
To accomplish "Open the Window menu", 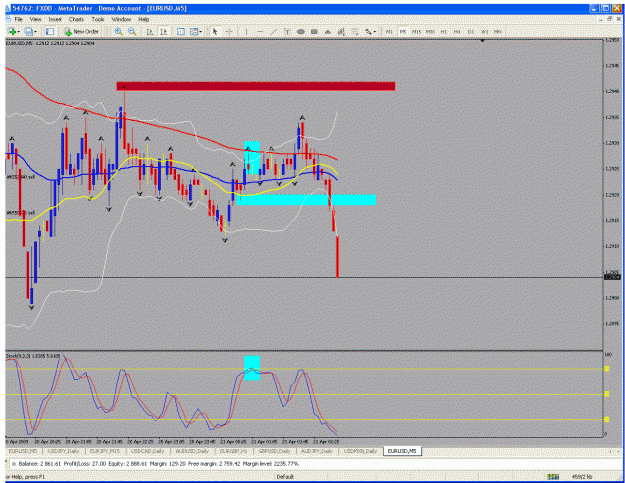I will coord(121,19).
